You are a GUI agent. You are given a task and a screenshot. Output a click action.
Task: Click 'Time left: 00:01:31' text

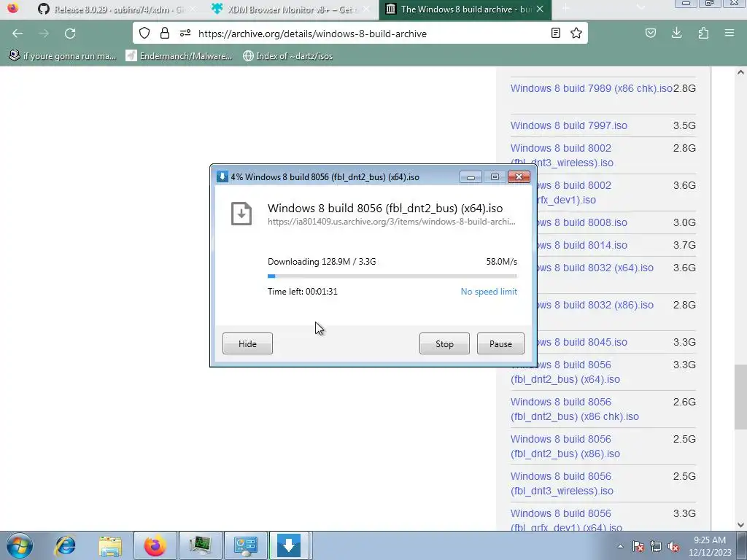[x=303, y=292]
